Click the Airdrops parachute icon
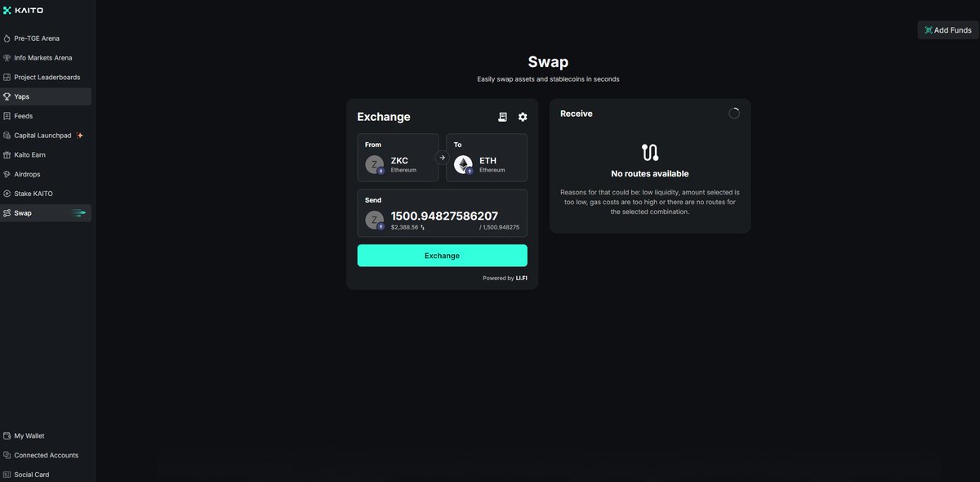Viewport: 980px width, 482px height. tap(7, 174)
